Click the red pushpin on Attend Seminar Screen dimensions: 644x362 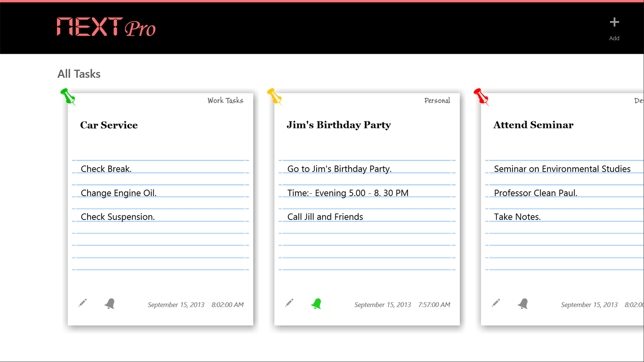(x=481, y=97)
